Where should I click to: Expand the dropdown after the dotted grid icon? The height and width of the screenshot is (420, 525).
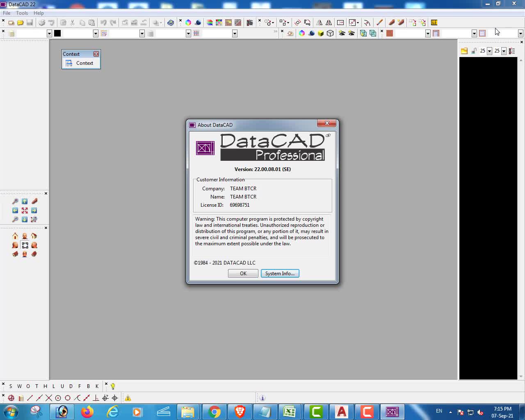[x=235, y=34]
